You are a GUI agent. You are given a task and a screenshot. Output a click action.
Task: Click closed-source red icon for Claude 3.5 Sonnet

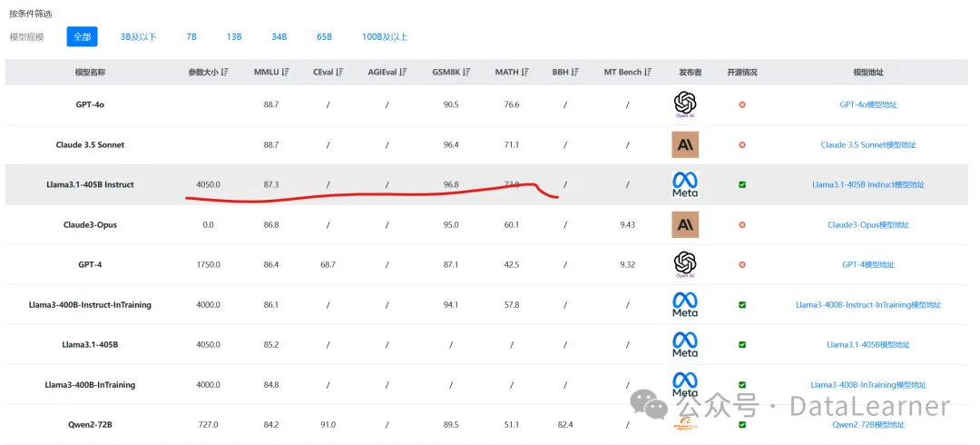click(742, 144)
